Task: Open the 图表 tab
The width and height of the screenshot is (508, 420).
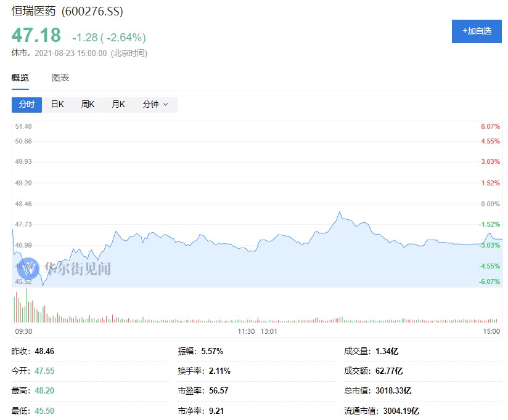Action: (60, 78)
